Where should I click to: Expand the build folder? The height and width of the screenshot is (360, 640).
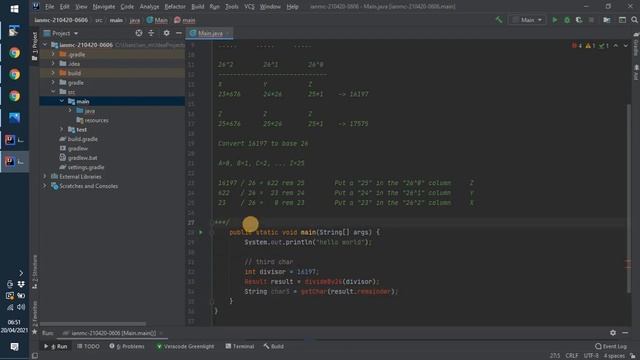[x=53, y=73]
